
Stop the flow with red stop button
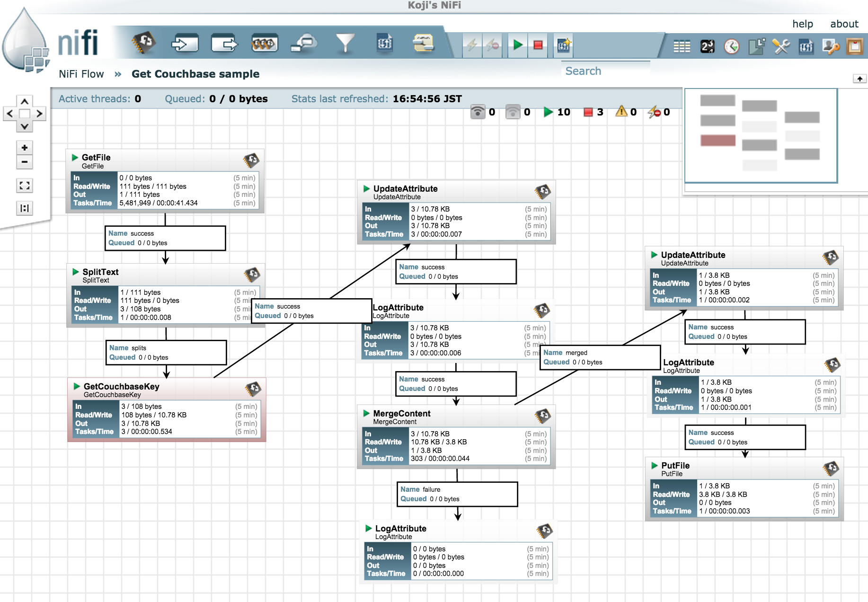(538, 45)
